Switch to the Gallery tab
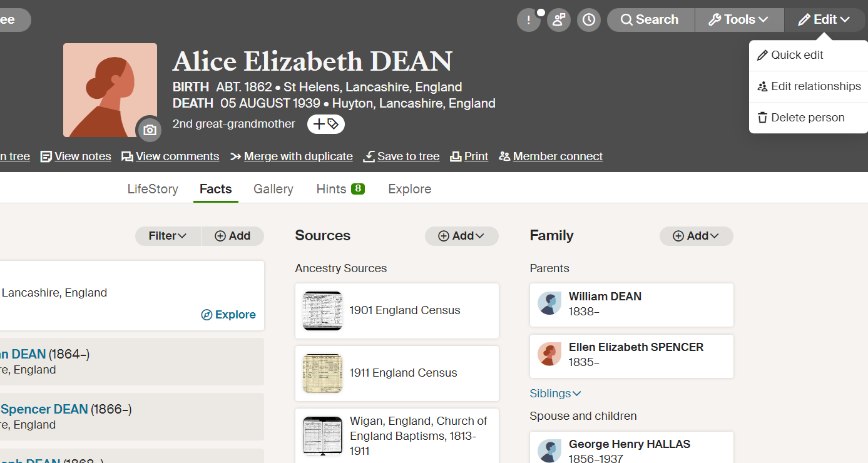Screen dimensions: 868x463 pyautogui.click(x=273, y=188)
